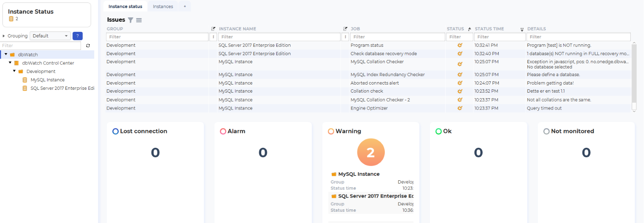Click the small button beside GROUP filter box
Screen dimensions: 644x223
tap(213, 37)
